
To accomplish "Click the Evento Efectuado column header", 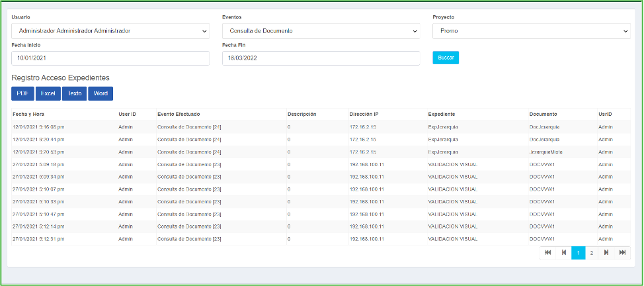I will click(179, 115).
